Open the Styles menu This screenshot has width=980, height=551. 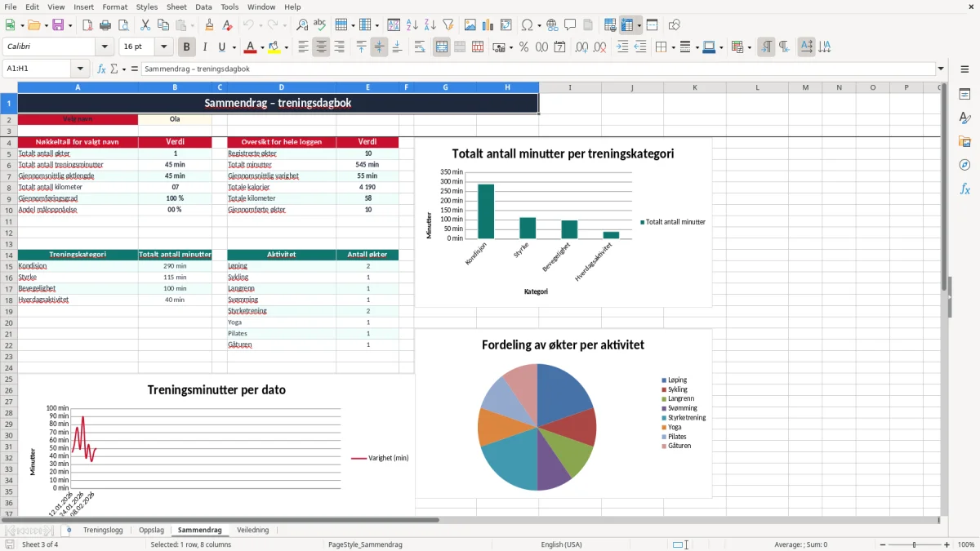pyautogui.click(x=147, y=7)
